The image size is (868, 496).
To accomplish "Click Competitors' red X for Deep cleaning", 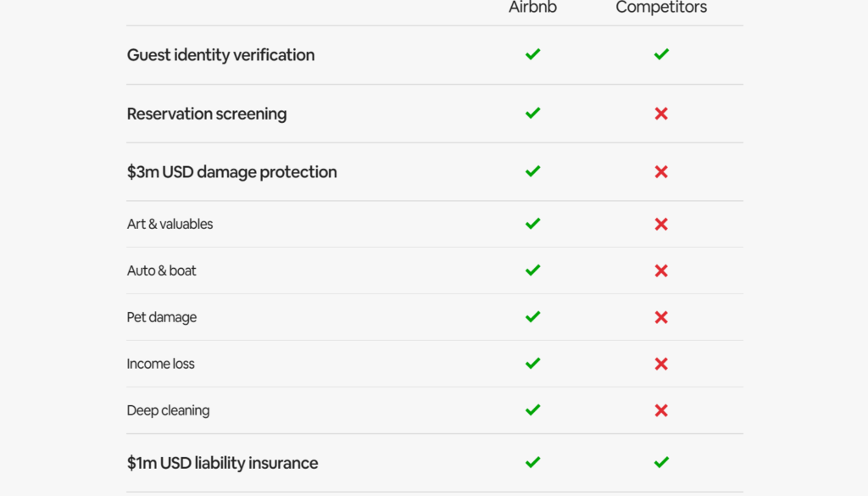I will click(661, 410).
